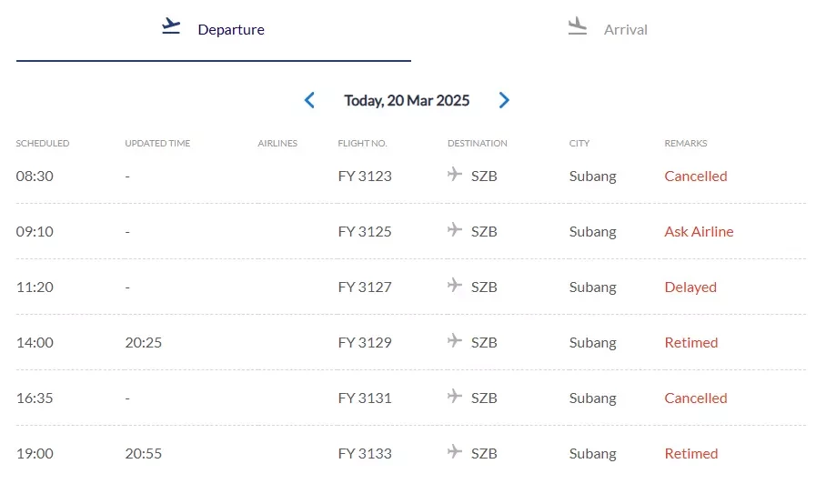
Task: Select the Delayed status for FY 3127
Action: 690,287
